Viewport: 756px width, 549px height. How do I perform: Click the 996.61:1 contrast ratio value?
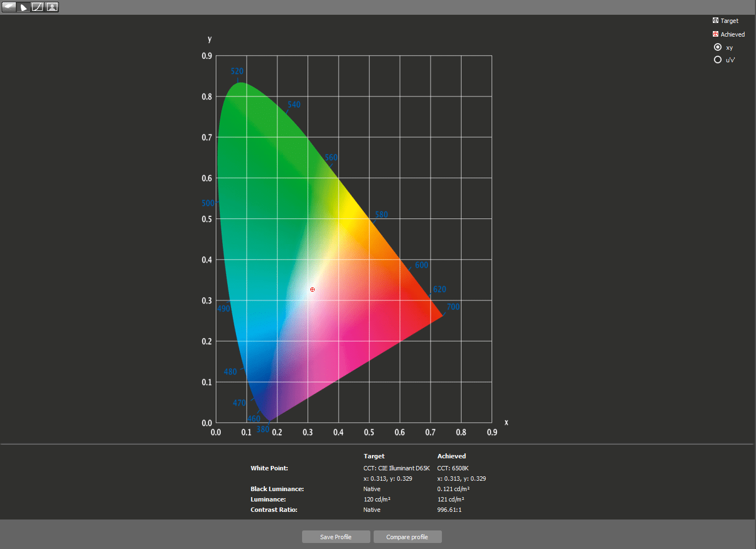(x=449, y=510)
